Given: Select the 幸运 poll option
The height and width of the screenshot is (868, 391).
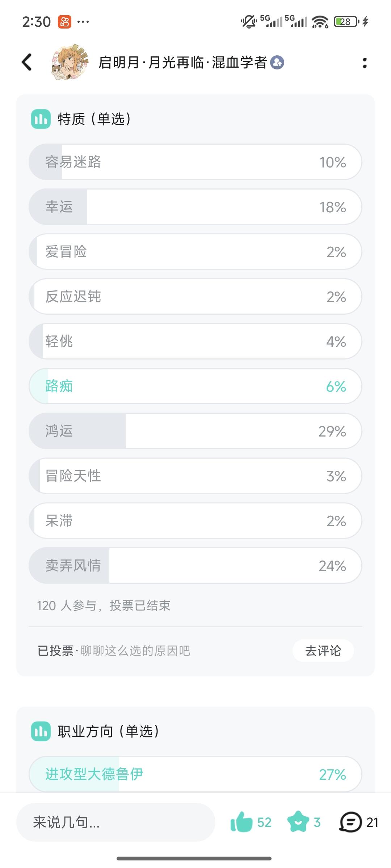Looking at the screenshot, I should [x=195, y=207].
